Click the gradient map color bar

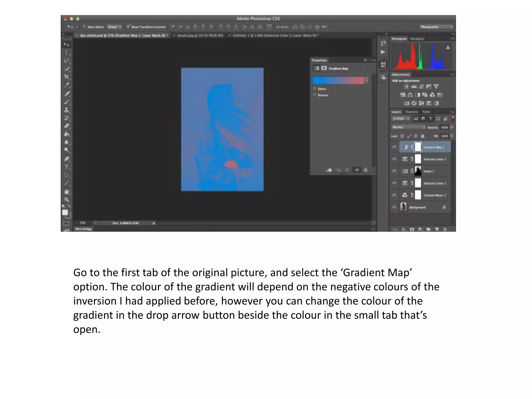click(x=338, y=81)
